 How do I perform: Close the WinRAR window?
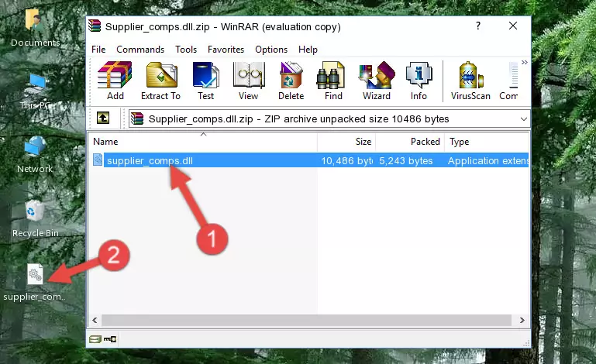[x=513, y=26]
